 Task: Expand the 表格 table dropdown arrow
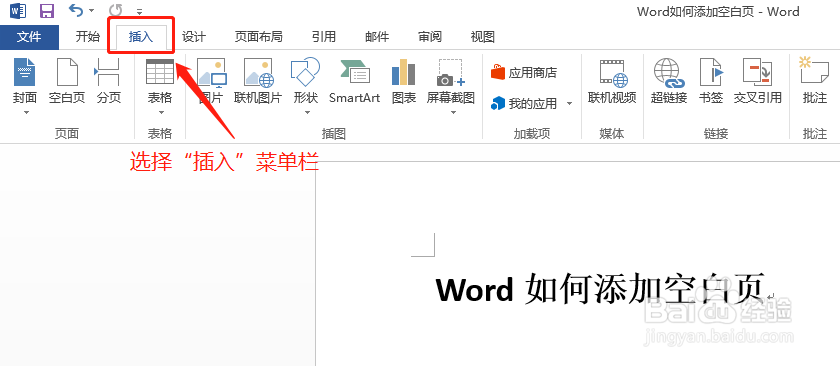coord(160,113)
